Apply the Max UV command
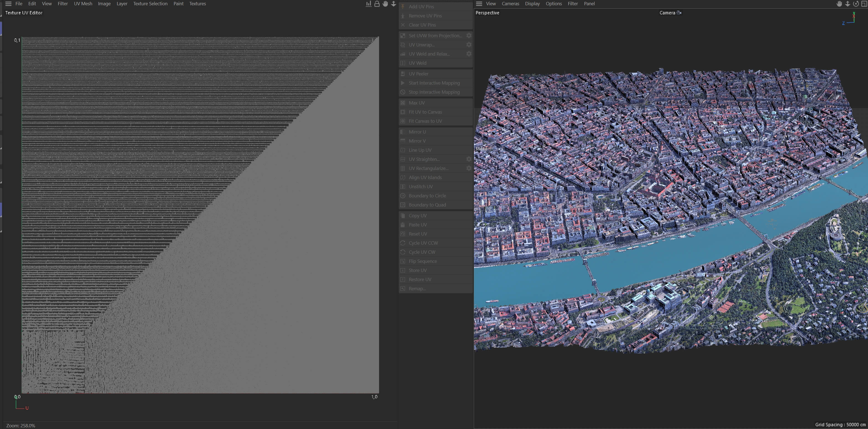 pyautogui.click(x=436, y=102)
